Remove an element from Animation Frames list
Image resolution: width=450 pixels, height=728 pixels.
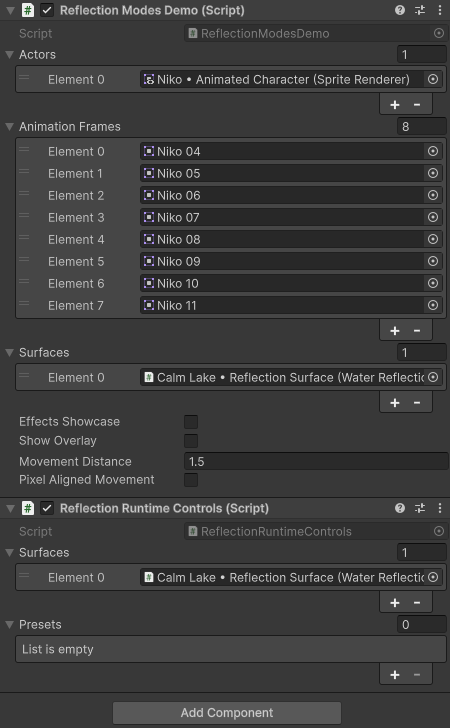pos(417,331)
